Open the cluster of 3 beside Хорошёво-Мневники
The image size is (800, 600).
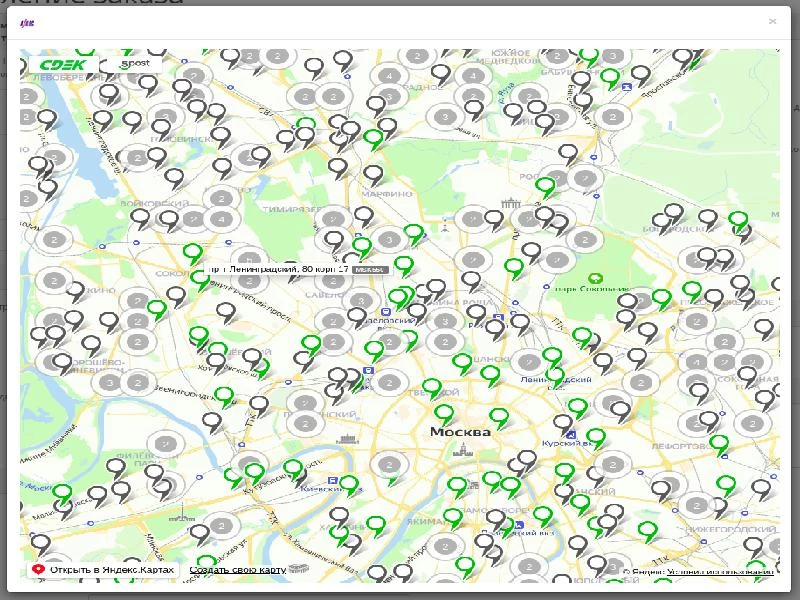(x=109, y=383)
